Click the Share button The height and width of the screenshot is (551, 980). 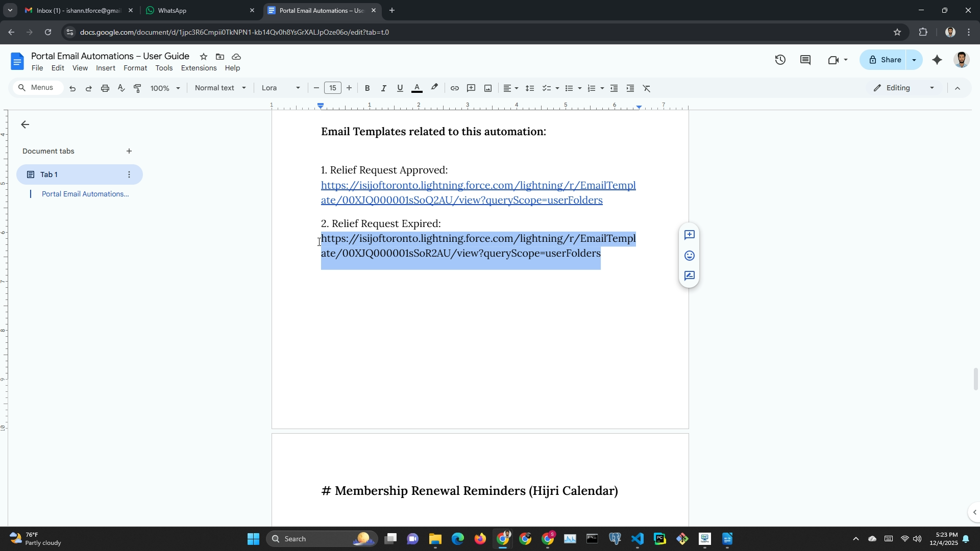(x=885, y=60)
